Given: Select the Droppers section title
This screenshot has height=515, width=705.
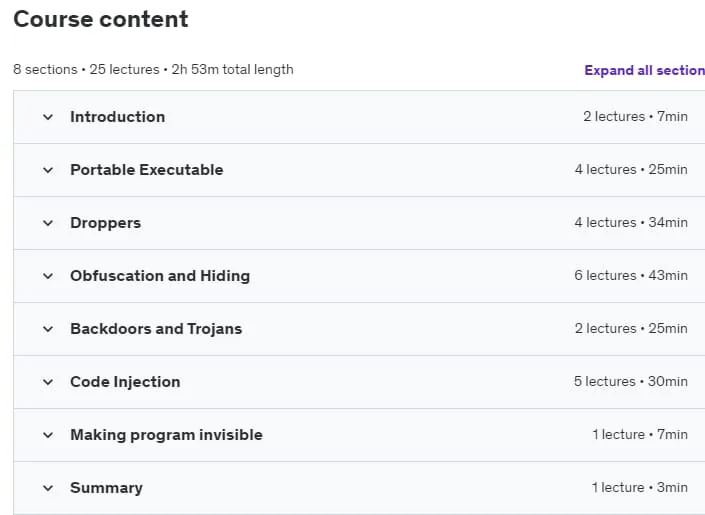Looking at the screenshot, I should coord(106,223).
